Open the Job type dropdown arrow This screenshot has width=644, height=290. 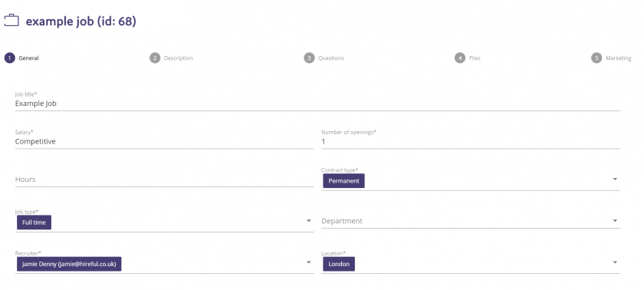point(308,221)
